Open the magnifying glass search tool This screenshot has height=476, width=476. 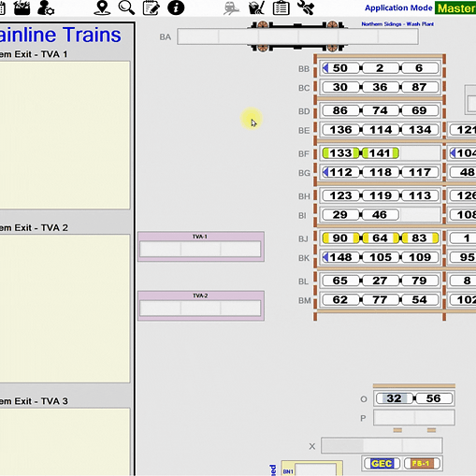click(x=126, y=7)
